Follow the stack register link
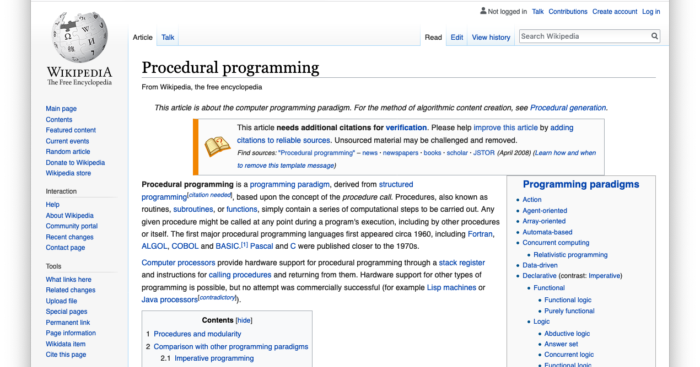 point(462,263)
